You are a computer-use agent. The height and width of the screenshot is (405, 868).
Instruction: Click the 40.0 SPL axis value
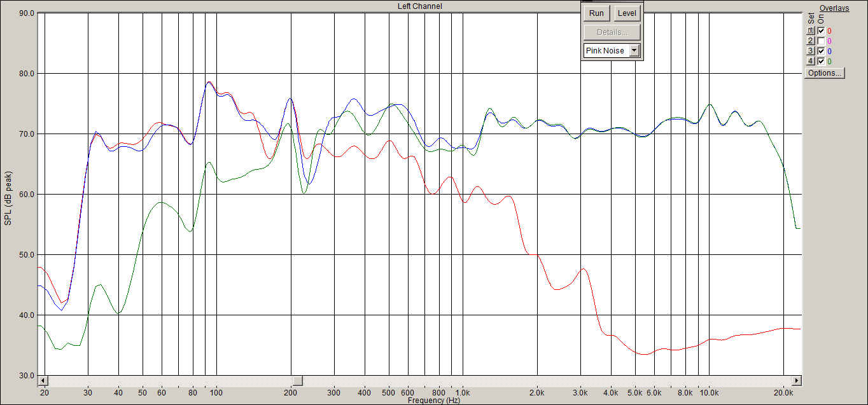click(x=27, y=315)
